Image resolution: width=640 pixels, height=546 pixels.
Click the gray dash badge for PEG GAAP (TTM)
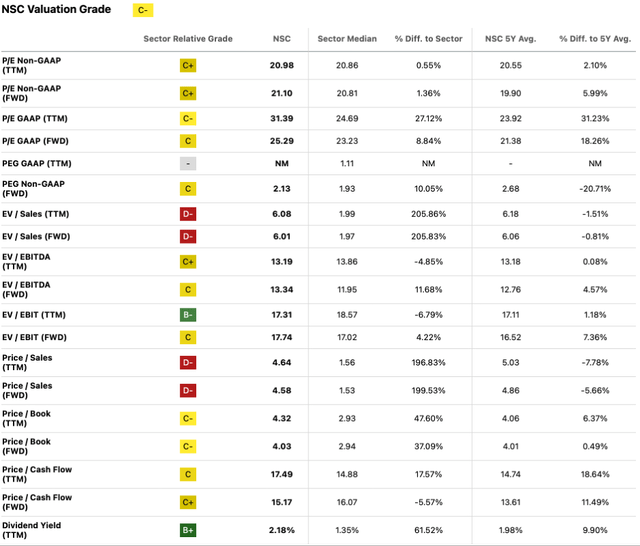pyautogui.click(x=188, y=163)
